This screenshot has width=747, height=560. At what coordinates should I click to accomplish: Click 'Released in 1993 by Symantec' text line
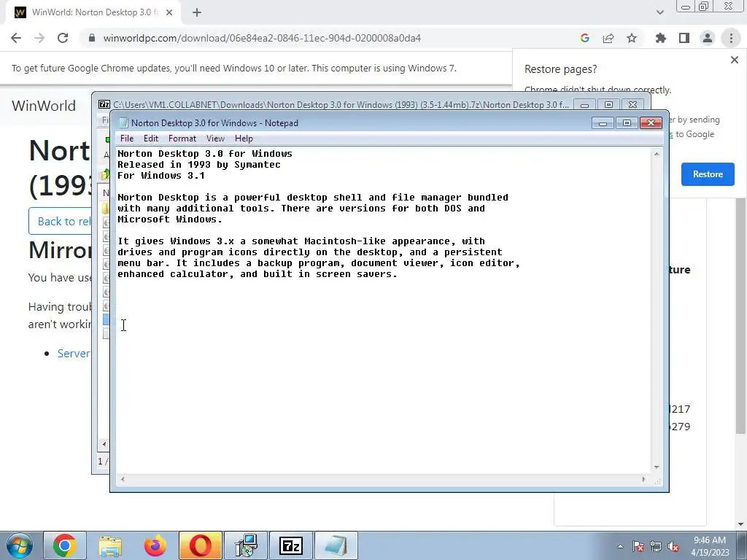[199, 165]
